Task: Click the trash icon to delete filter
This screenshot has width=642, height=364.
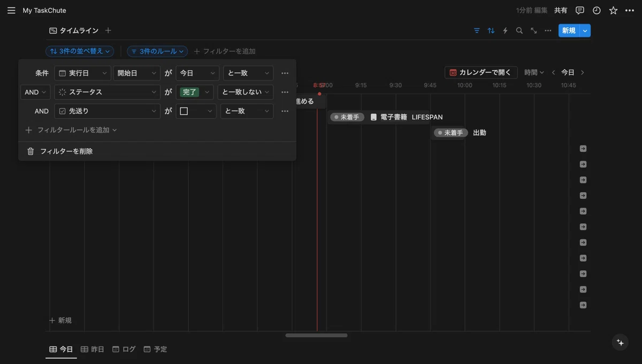Action: coord(30,151)
